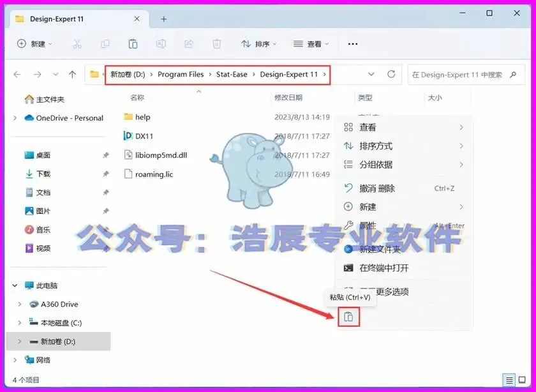
Task: Expand 本地磁盘 (C:) tree node
Action: pos(20,322)
